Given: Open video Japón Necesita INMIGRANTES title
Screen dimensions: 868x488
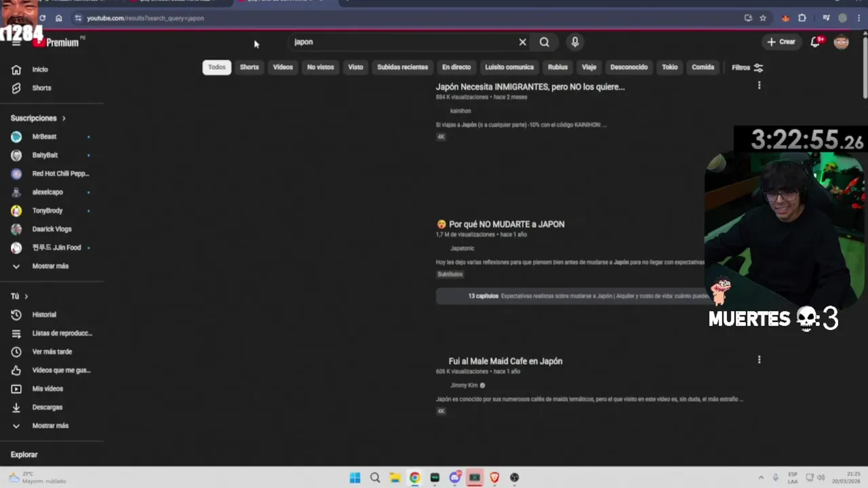Looking at the screenshot, I should pos(530,87).
